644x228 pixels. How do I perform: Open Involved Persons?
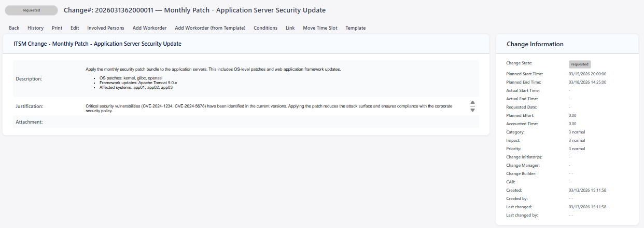tap(106, 28)
